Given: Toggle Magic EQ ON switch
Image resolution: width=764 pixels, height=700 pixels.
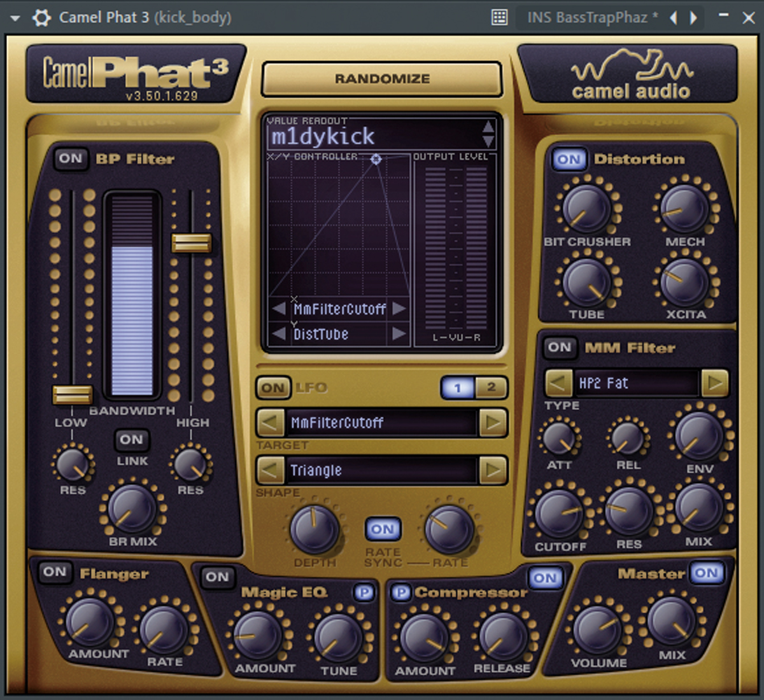Looking at the screenshot, I should [x=216, y=577].
